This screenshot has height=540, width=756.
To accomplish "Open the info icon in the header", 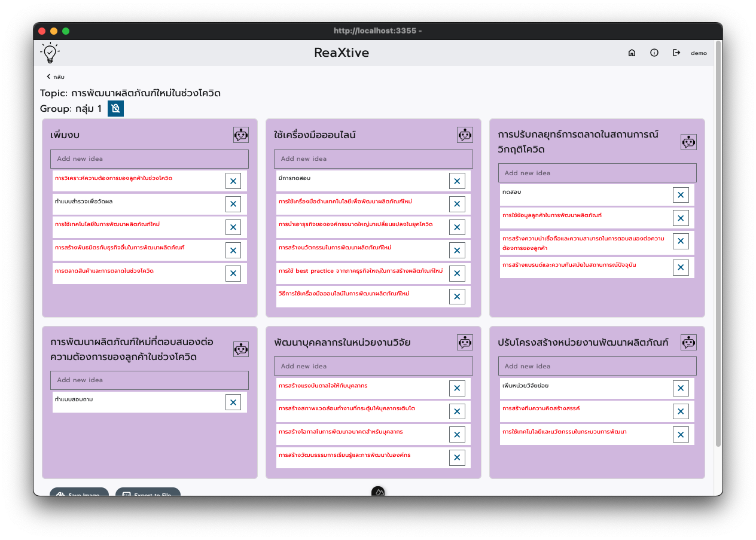I will click(654, 53).
